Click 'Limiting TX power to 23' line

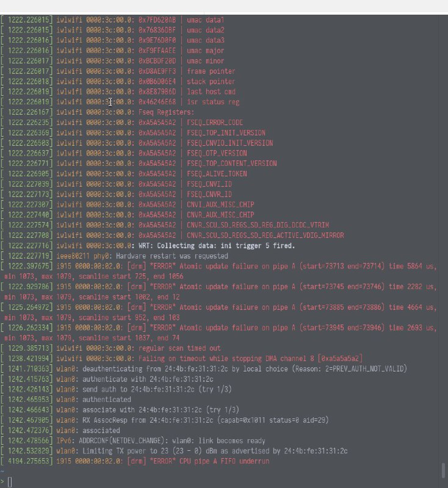[174, 451]
